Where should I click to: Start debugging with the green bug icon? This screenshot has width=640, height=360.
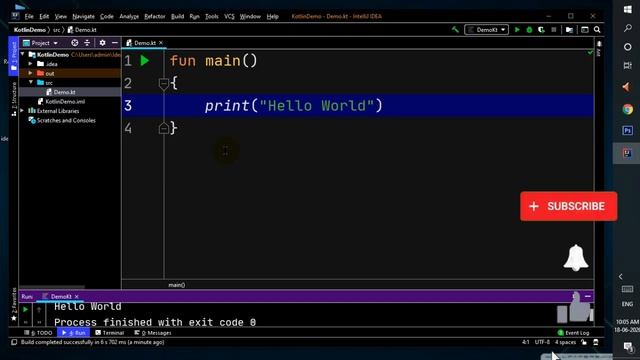pyautogui.click(x=529, y=30)
